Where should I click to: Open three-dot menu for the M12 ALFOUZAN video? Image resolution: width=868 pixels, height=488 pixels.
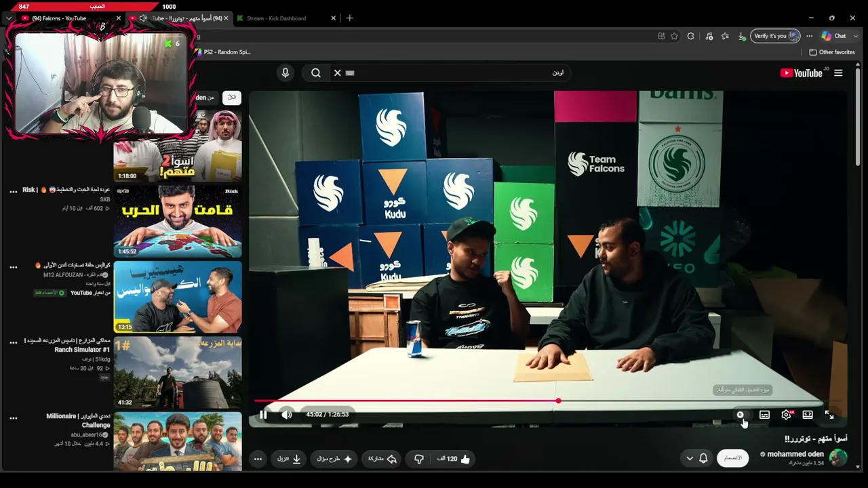[x=13, y=268]
